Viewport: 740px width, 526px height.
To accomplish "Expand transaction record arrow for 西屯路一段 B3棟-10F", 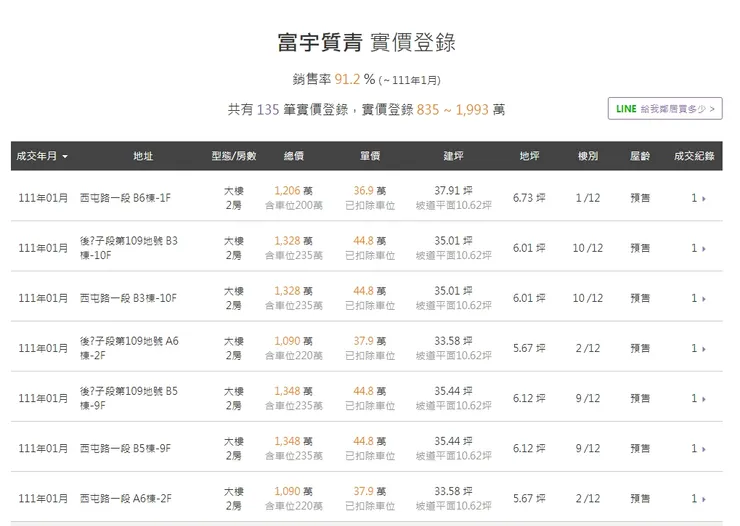I will point(704,299).
